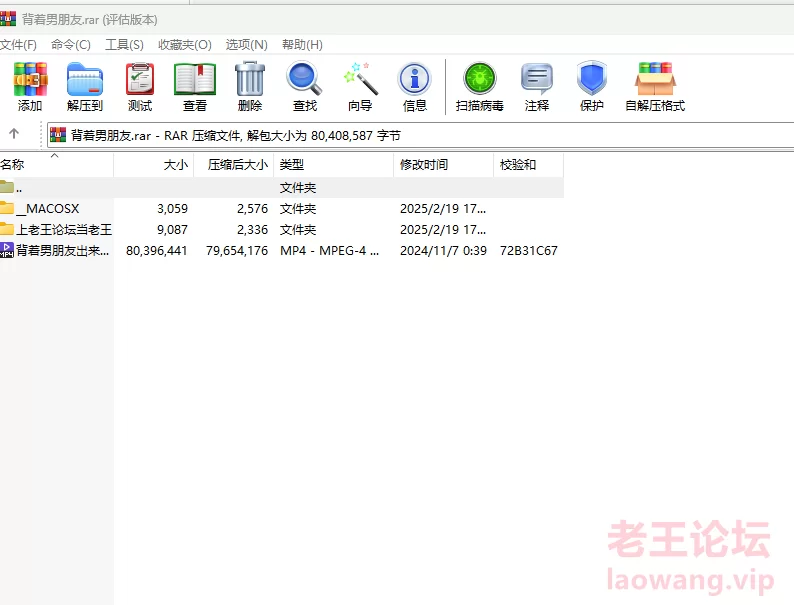Sort by 修改时间 column header
The height and width of the screenshot is (605, 794).
pos(444,165)
